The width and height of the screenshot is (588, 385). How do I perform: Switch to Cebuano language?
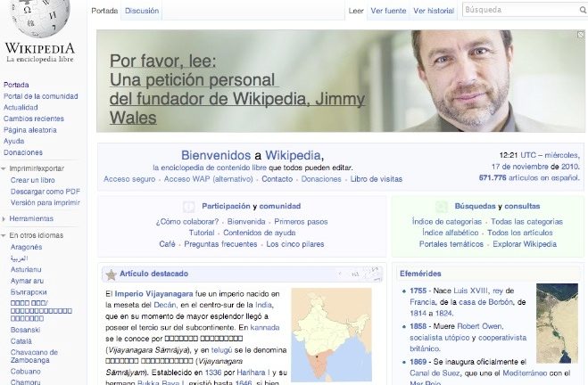tap(26, 372)
